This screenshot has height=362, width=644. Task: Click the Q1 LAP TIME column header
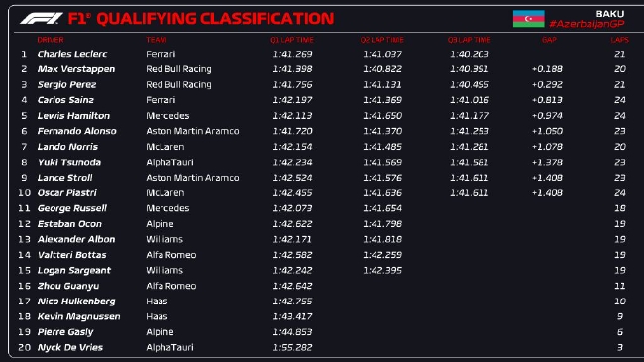coord(292,40)
